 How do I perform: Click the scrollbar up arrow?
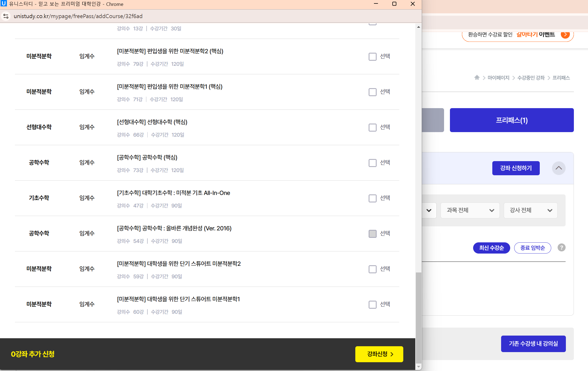click(x=418, y=27)
